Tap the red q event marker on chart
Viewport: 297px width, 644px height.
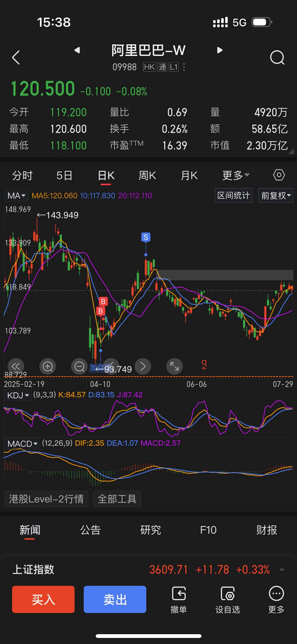[204, 364]
